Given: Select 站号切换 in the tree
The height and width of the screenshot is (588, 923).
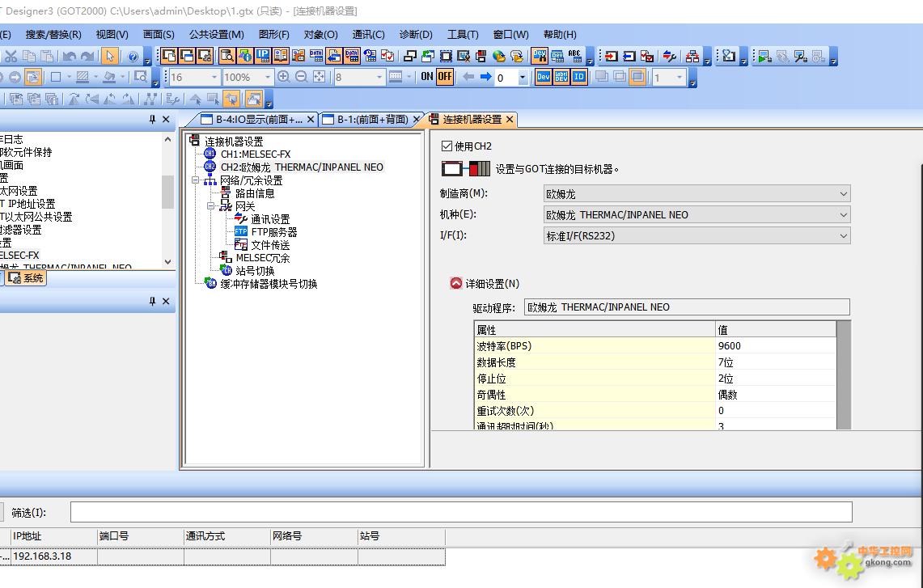Looking at the screenshot, I should [255, 271].
